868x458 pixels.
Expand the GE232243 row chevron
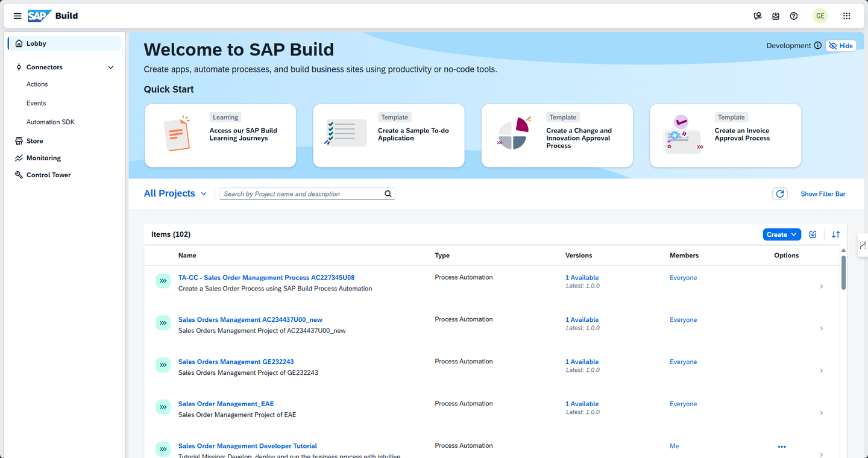click(x=822, y=371)
